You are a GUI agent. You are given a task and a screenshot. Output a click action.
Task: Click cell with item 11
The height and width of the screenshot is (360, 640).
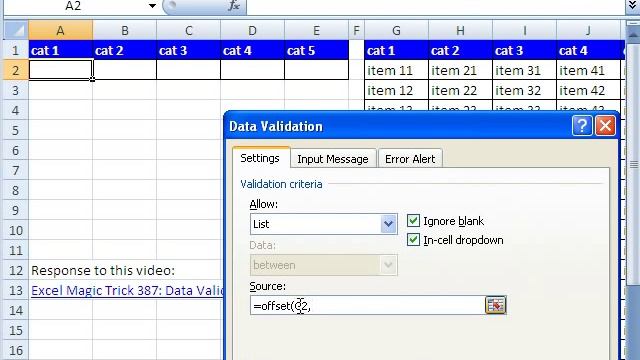tap(396, 70)
